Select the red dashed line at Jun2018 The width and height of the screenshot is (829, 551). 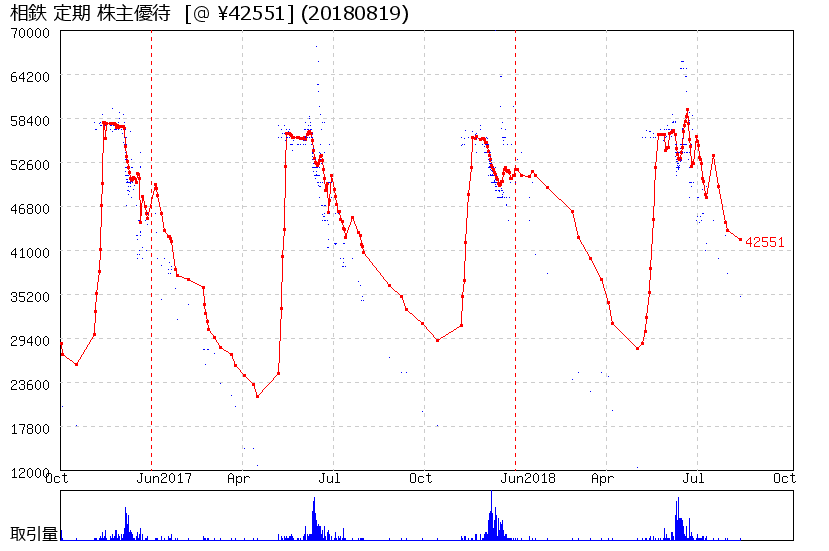click(515, 250)
